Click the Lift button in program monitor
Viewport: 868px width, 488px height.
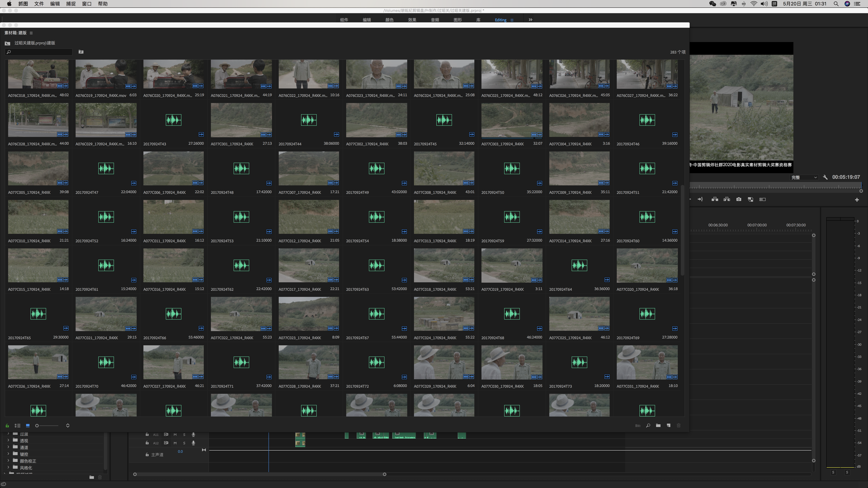tap(715, 199)
